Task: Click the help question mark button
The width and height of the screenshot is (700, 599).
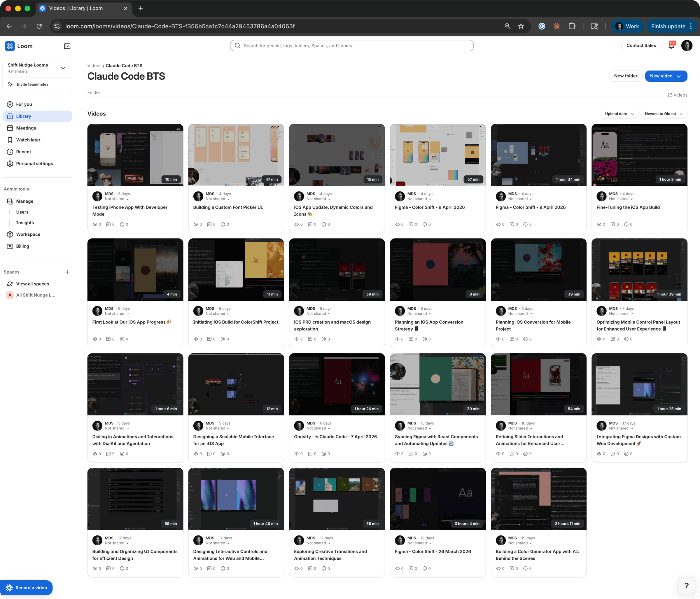Action: [686, 586]
